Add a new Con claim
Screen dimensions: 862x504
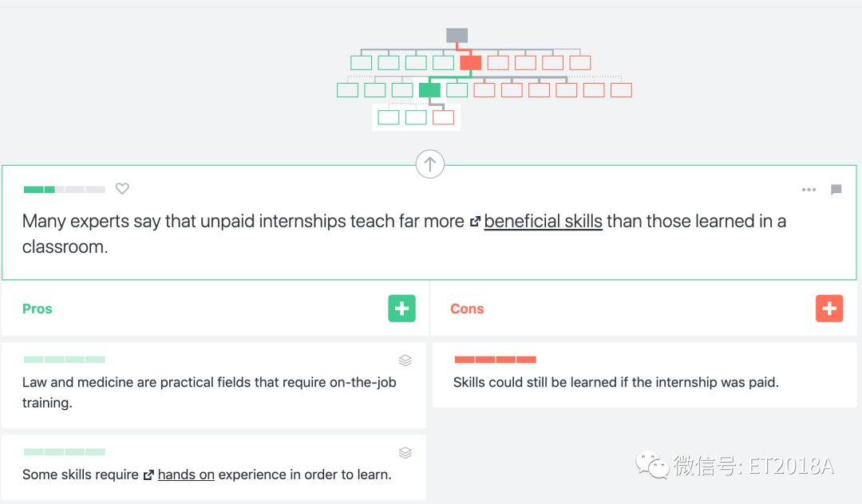[829, 309]
